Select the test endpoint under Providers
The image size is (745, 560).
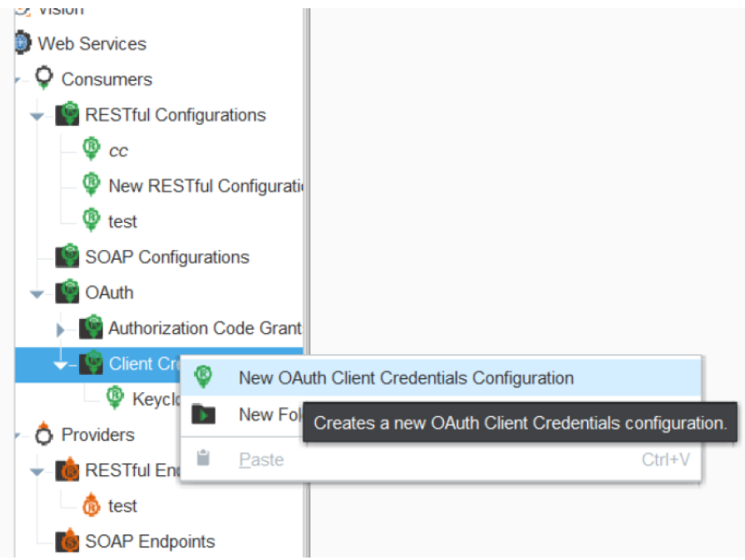coord(123,506)
